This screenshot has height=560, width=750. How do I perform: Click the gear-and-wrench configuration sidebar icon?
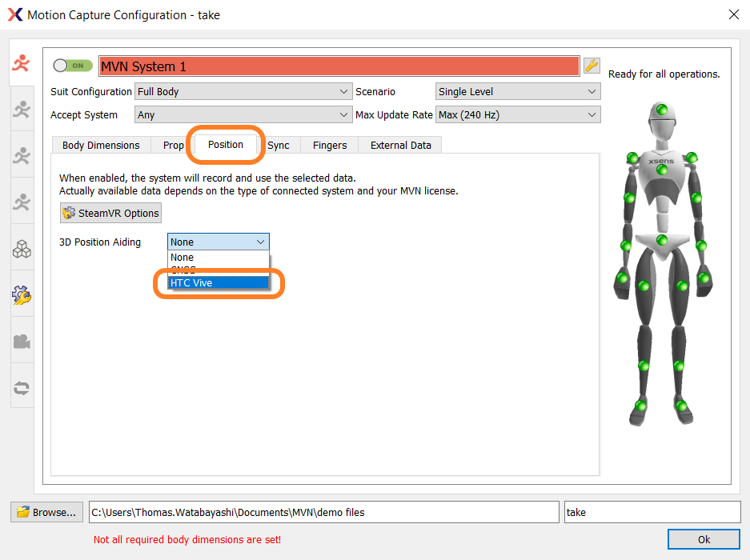[x=22, y=294]
